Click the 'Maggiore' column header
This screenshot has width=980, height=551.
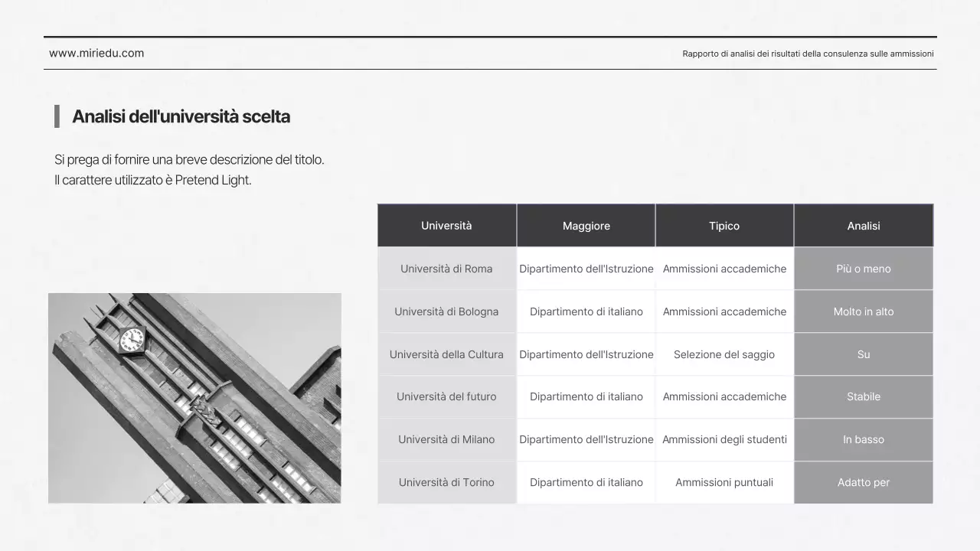[586, 225]
